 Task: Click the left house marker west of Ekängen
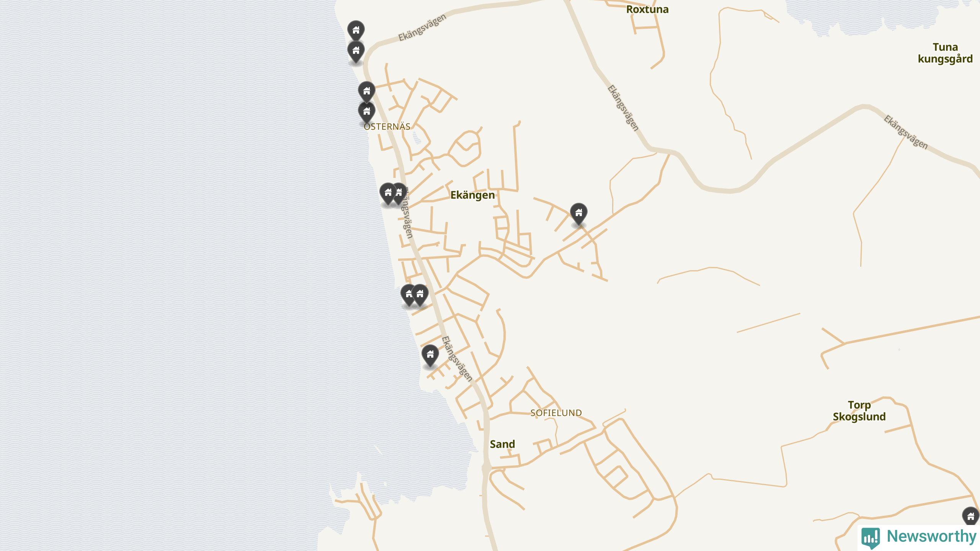(x=388, y=193)
